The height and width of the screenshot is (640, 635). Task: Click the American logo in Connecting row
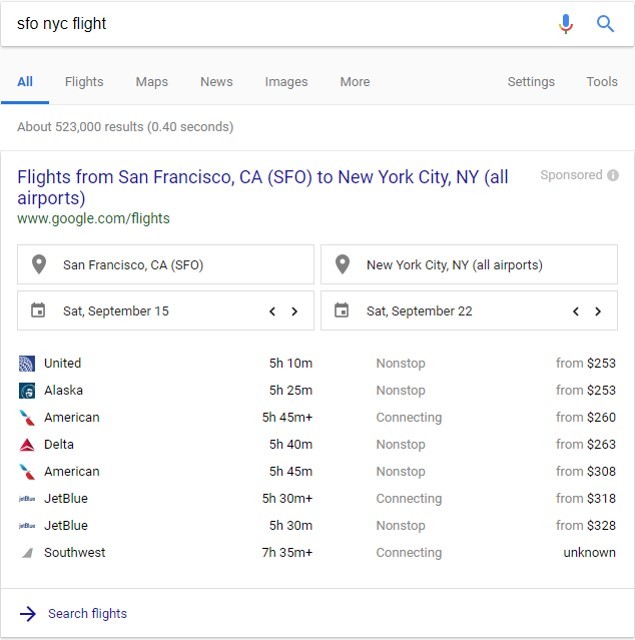27,418
